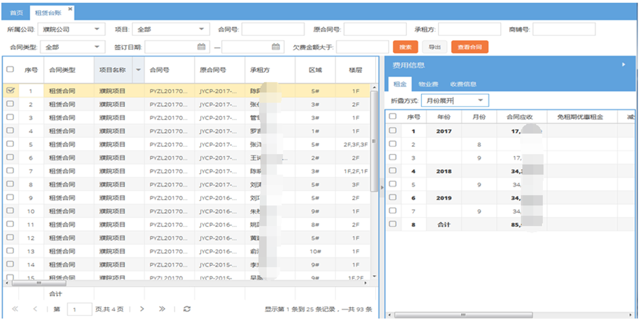Viewport: 644px width, 324px height.
Task: Focus the 原合同号 input field
Action: click(375, 29)
